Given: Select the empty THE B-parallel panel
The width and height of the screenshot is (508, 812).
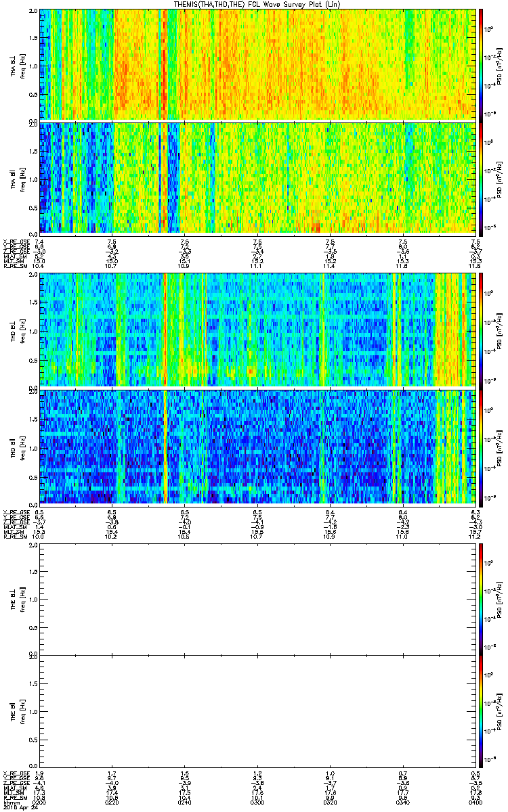Looking at the screenshot, I should [258, 710].
